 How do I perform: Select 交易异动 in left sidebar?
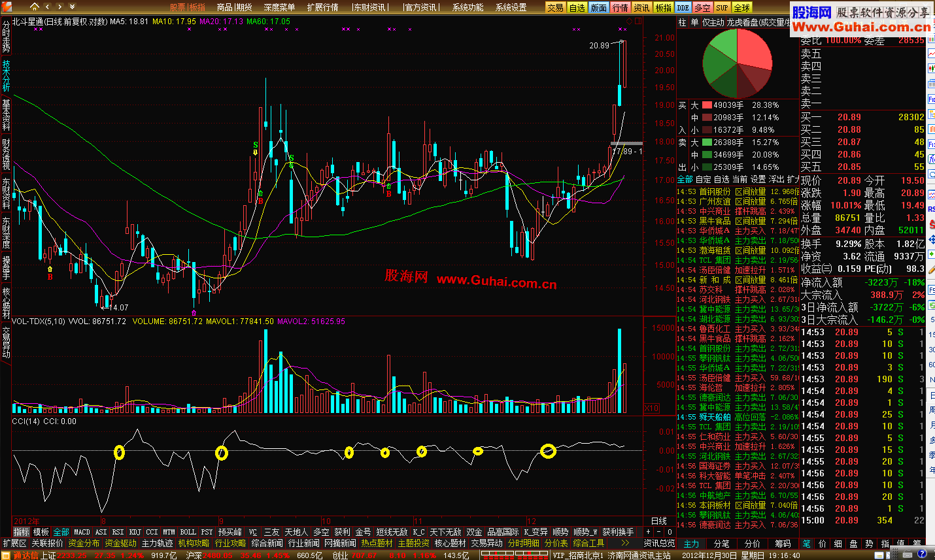click(6, 342)
